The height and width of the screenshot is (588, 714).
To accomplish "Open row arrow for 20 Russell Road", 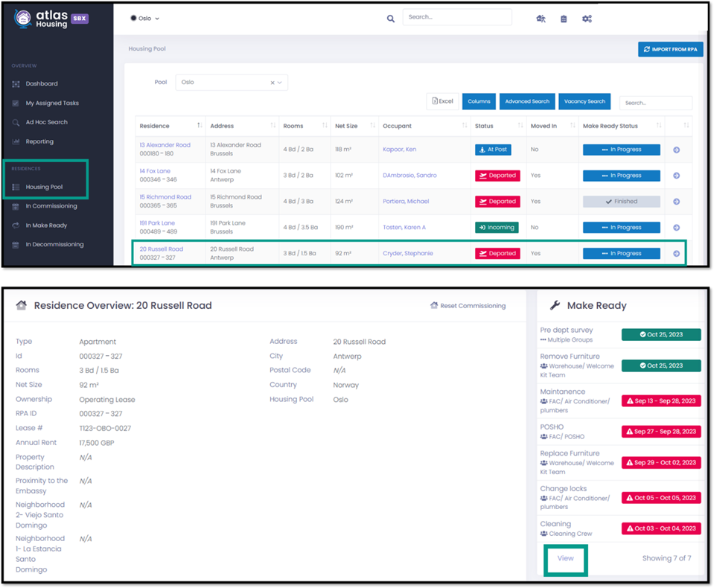I will [677, 254].
